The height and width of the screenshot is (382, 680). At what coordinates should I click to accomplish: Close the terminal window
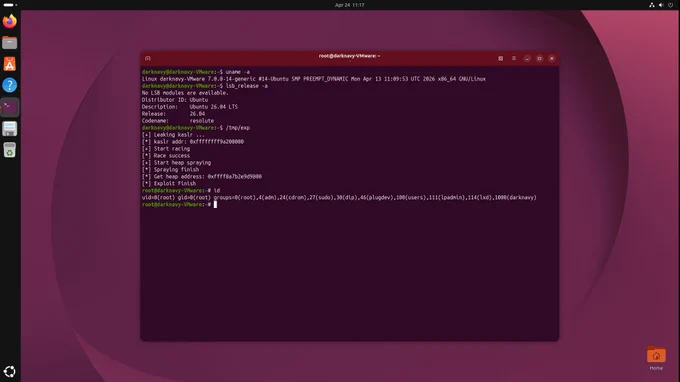coord(552,58)
